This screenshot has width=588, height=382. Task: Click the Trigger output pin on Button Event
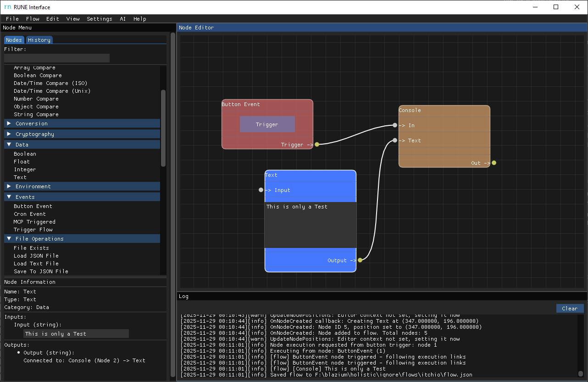317,145
